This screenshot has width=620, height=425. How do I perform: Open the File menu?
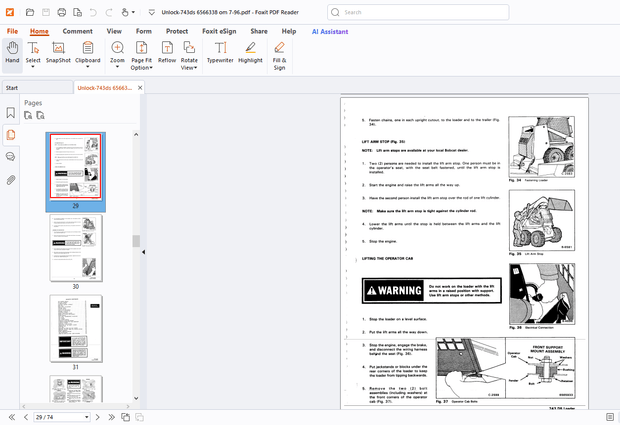pos(12,31)
